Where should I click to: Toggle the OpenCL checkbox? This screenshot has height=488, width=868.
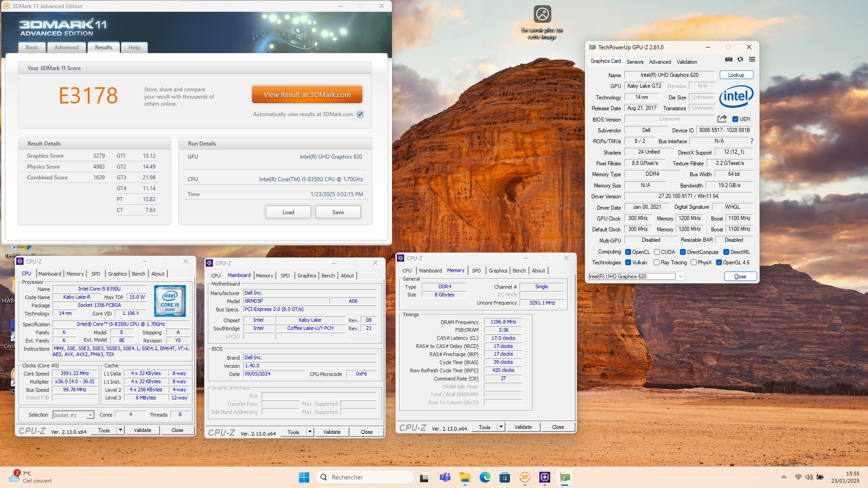tap(628, 252)
